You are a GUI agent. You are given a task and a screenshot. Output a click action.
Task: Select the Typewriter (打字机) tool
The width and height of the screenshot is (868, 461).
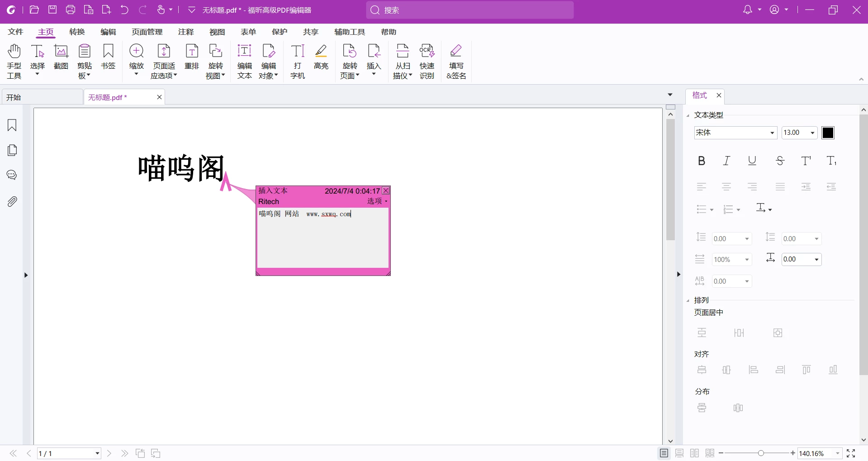pos(298,62)
